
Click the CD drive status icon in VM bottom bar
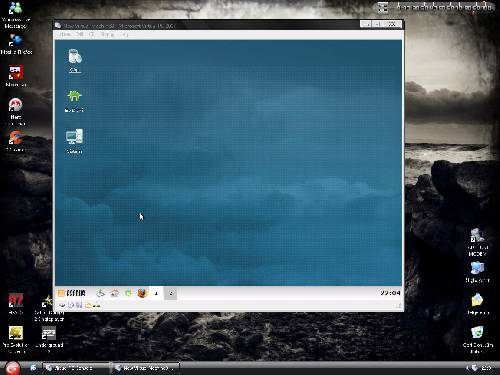(x=71, y=305)
